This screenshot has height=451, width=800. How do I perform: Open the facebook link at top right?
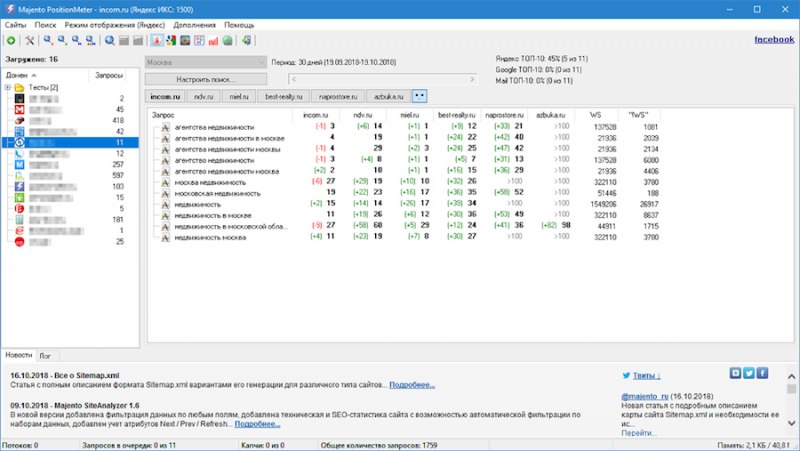(x=774, y=39)
